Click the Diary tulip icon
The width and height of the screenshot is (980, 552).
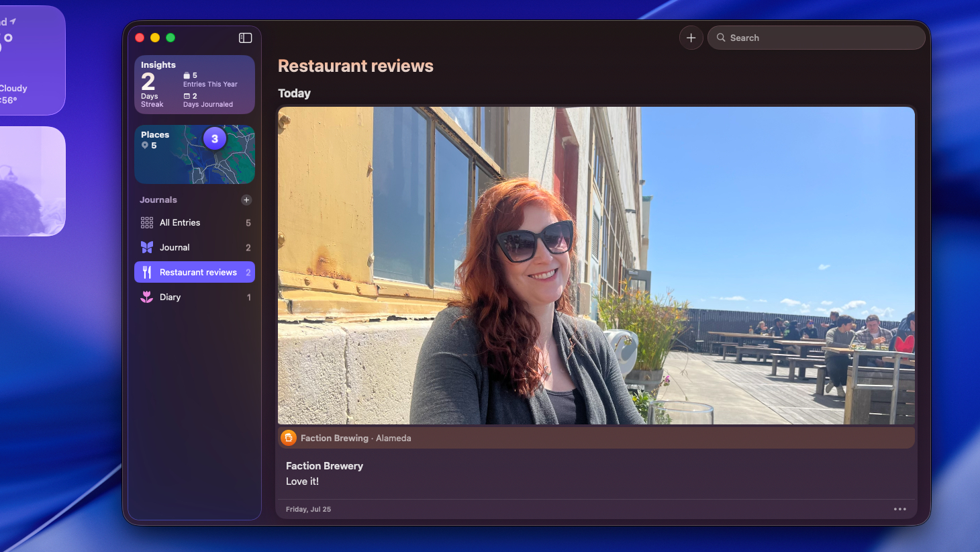tap(147, 297)
